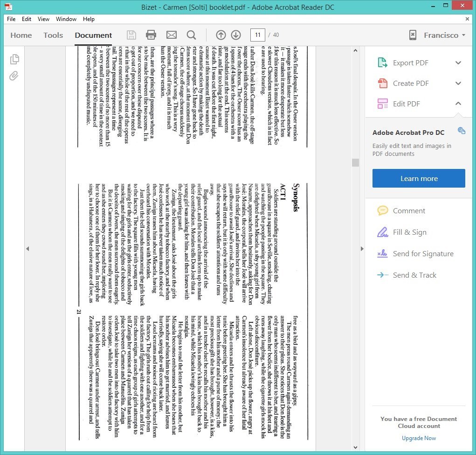Select the Export PDF tool icon
The image size is (476, 455).
(x=382, y=63)
